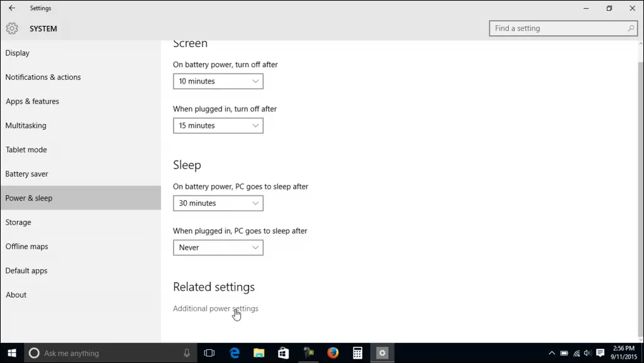Minimize the Settings window
This screenshot has width=644, height=363.
586,8
